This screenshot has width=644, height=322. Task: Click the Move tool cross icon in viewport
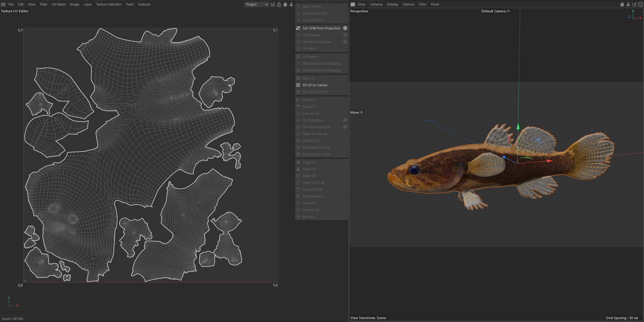point(361,112)
